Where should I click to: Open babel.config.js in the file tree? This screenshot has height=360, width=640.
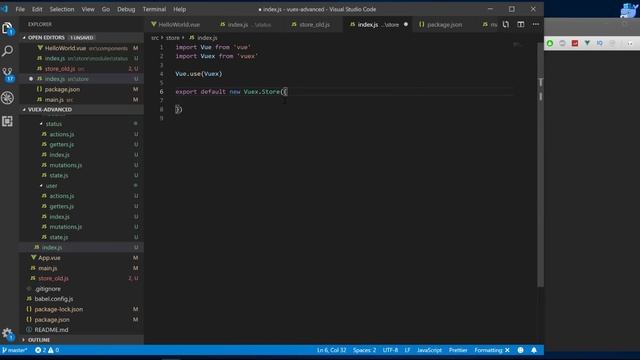coord(82,299)
